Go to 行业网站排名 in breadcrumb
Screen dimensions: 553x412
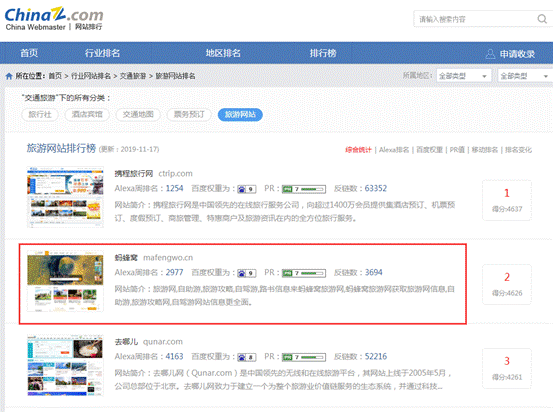tap(91, 76)
